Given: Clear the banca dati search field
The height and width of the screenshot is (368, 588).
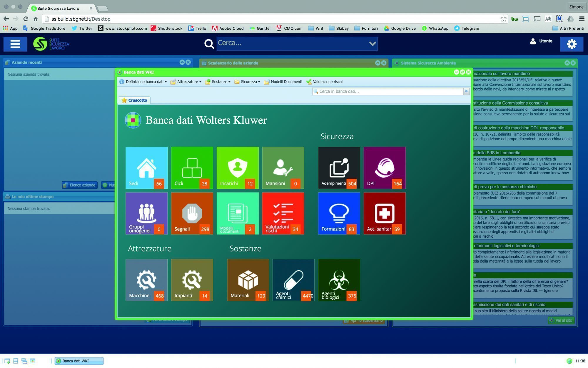Looking at the screenshot, I should [x=466, y=91].
